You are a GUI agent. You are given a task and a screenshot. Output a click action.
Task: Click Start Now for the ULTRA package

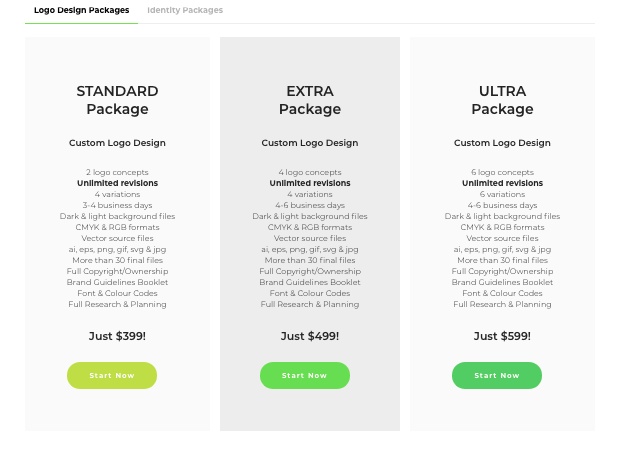[x=497, y=375]
